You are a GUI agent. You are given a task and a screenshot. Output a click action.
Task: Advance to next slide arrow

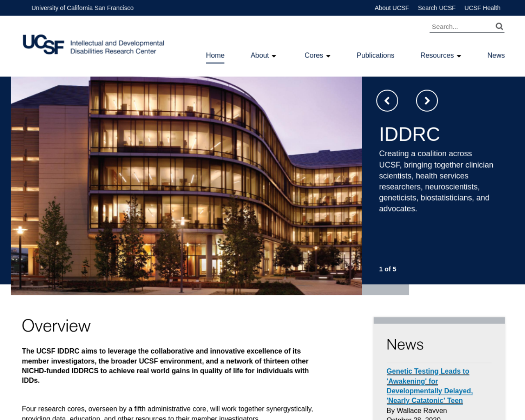pos(427,100)
